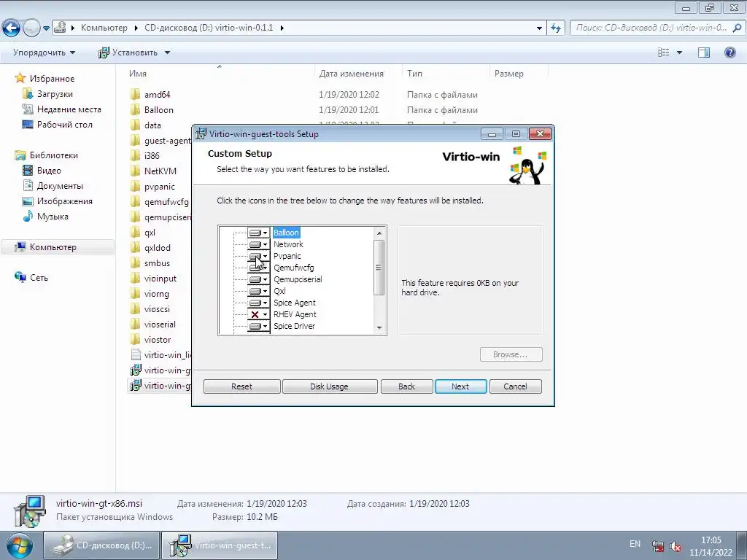
Task: Go Back in the setup wizard
Action: click(x=406, y=386)
